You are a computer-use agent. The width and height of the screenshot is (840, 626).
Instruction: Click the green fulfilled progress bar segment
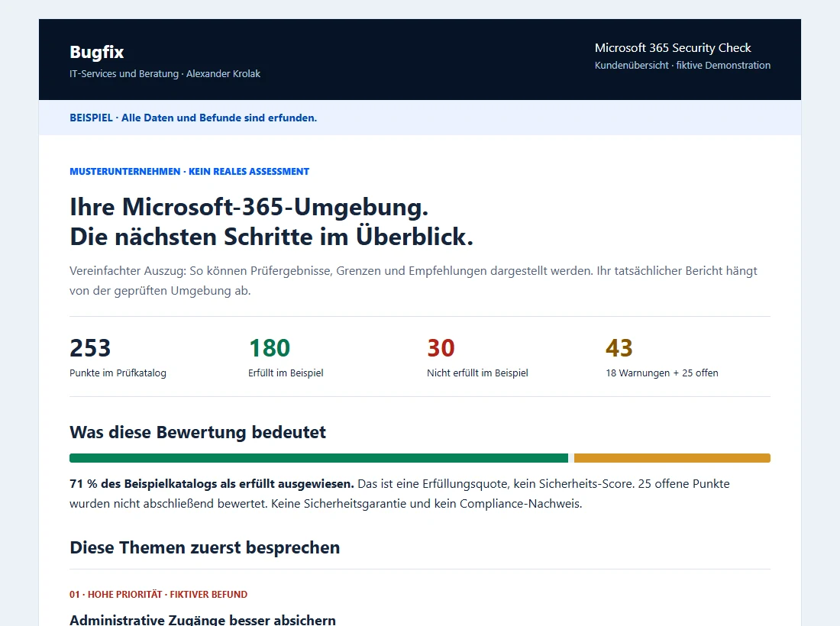point(318,458)
